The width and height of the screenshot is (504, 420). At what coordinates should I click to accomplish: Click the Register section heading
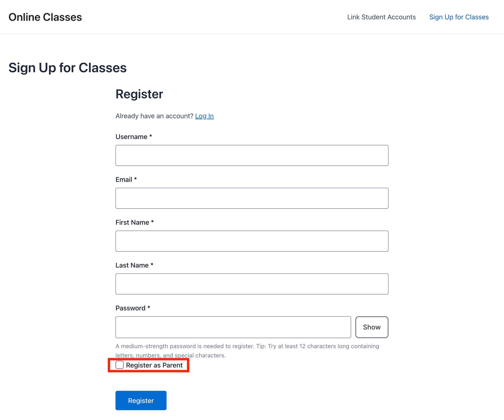(139, 94)
